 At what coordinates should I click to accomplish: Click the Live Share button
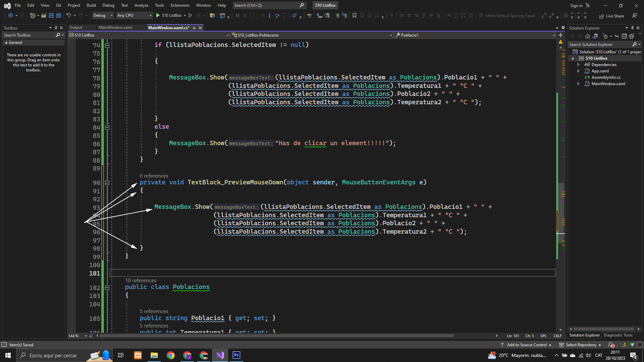(612, 16)
